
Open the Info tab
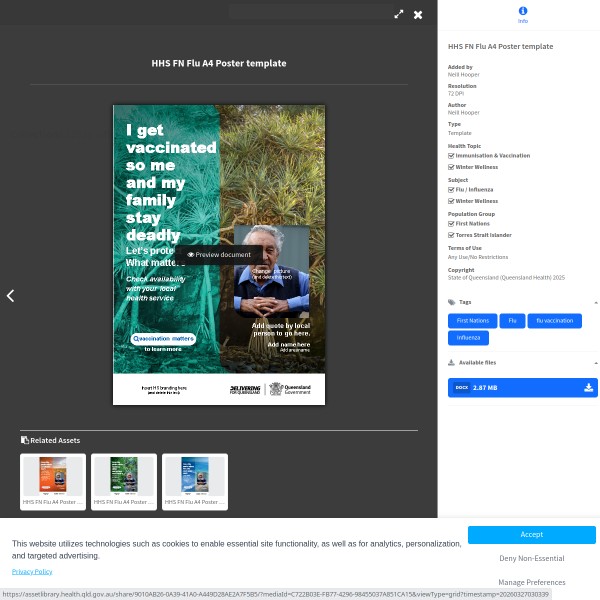click(522, 14)
